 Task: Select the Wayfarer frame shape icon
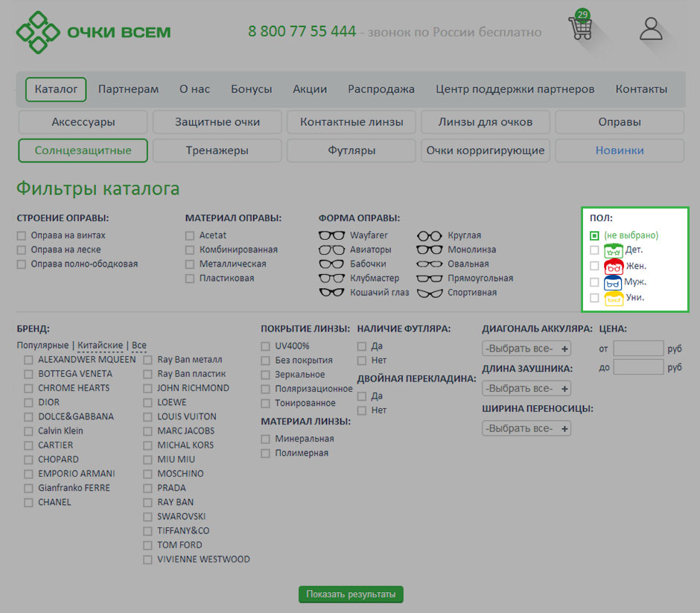(331, 235)
